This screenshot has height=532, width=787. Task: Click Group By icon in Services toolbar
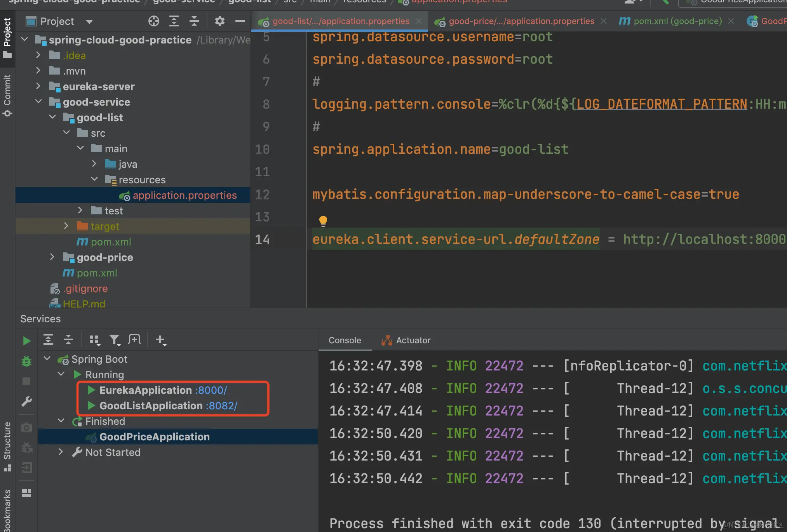coord(94,340)
